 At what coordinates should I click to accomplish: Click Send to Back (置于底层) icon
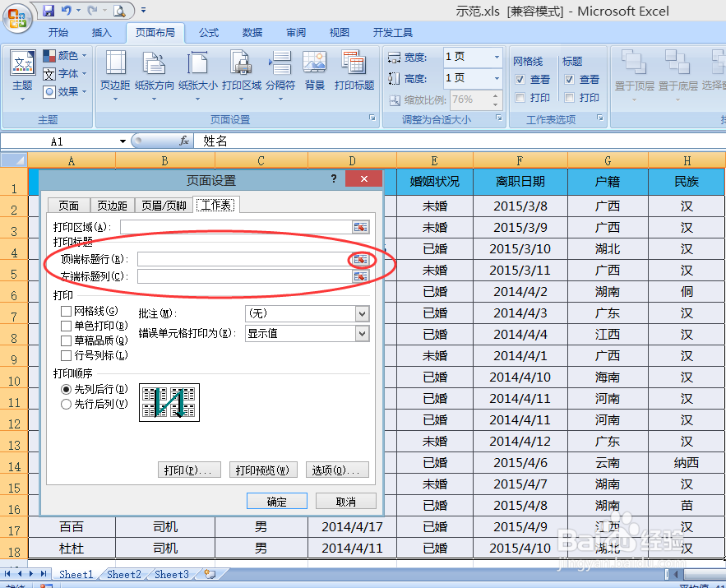coord(677,62)
